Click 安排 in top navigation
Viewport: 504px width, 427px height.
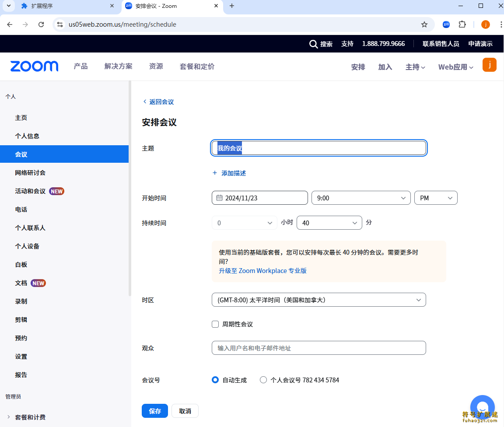358,67
